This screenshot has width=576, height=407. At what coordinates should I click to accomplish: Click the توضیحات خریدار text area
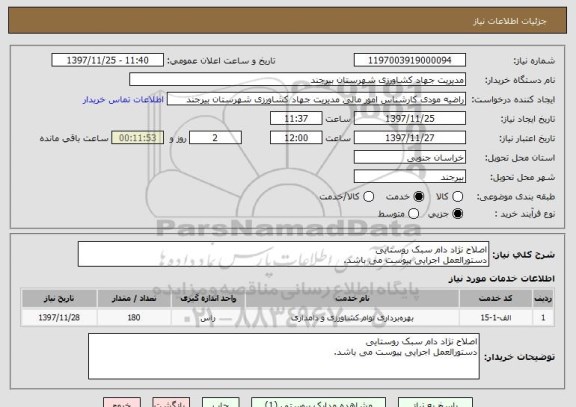(284, 356)
